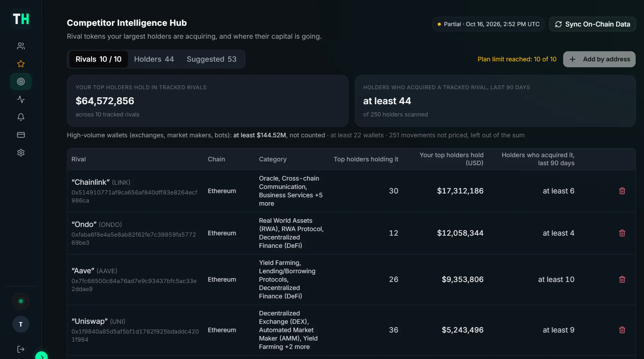Click the Category column header
The height and width of the screenshot is (359, 644).
[x=273, y=159]
